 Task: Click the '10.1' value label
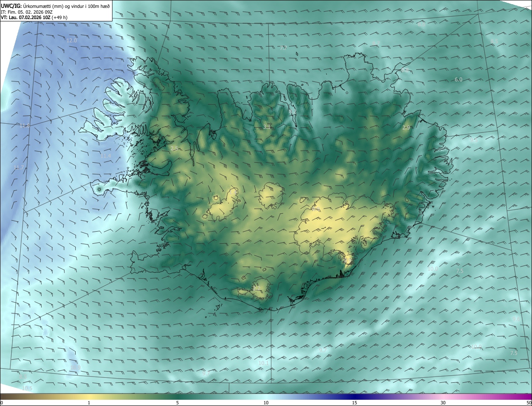click(x=264, y=363)
